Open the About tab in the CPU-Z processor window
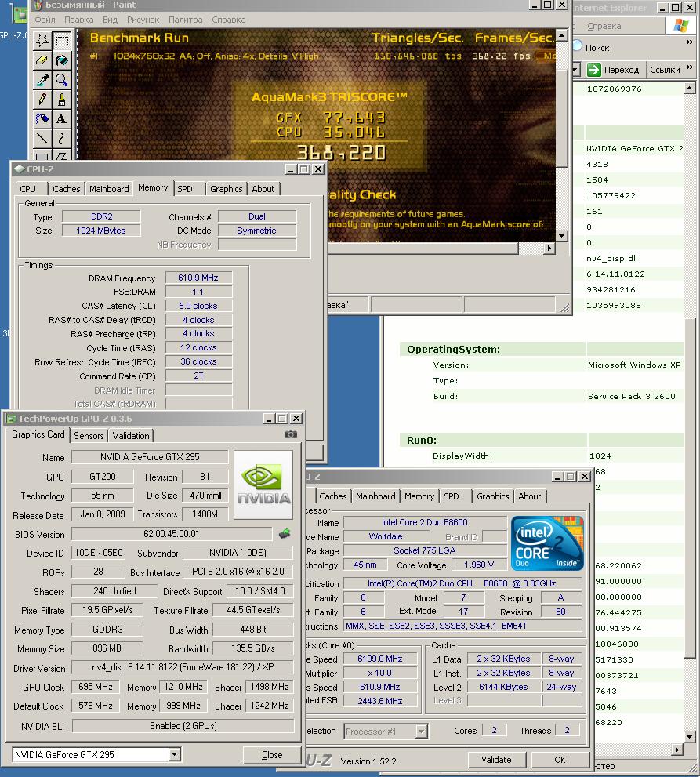The width and height of the screenshot is (700, 777). pyautogui.click(x=530, y=496)
